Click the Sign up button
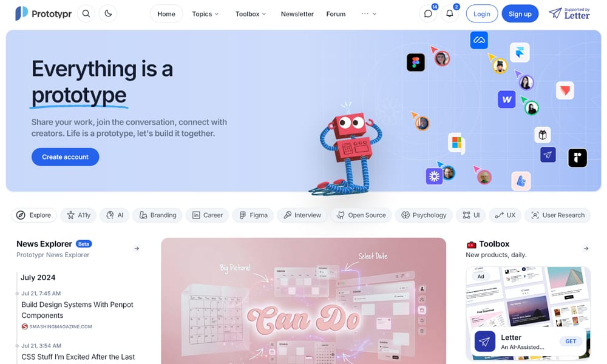The image size is (607, 364). coord(520,14)
